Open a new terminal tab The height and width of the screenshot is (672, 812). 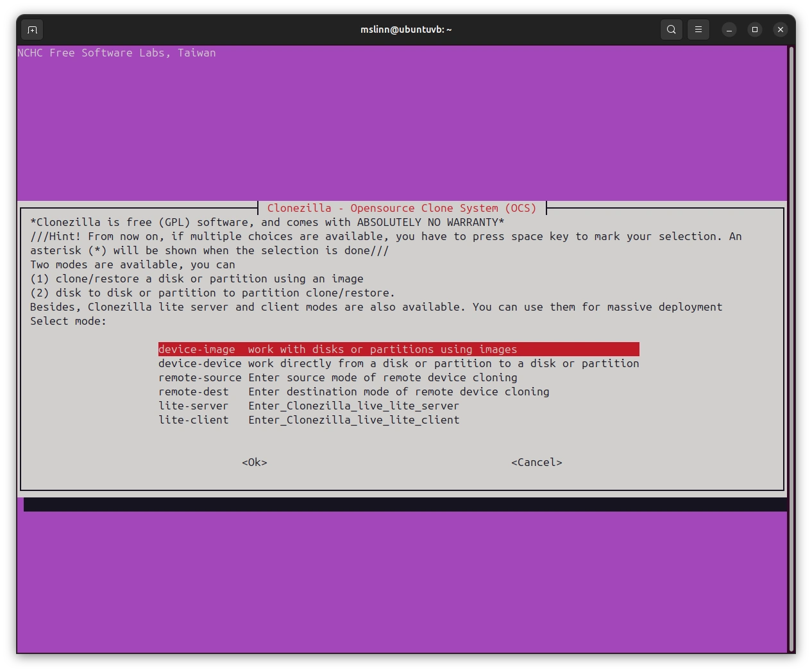click(32, 30)
